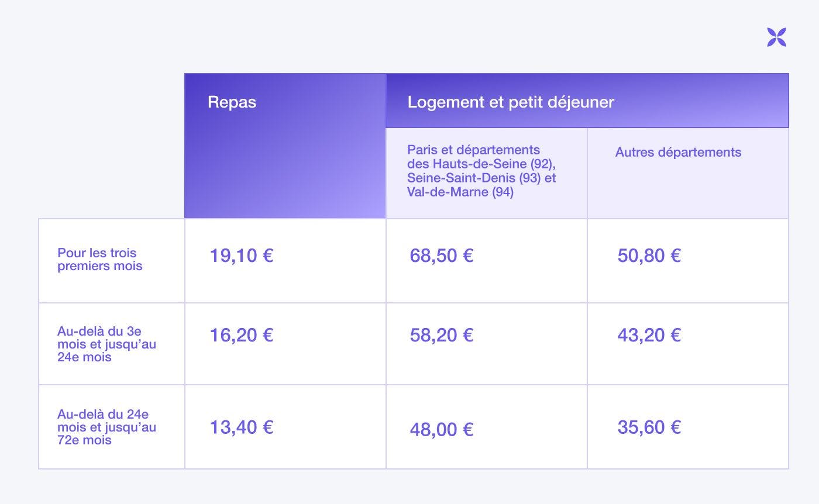The image size is (819, 504).
Task: Click the purple flower logo icon
Action: click(x=776, y=37)
